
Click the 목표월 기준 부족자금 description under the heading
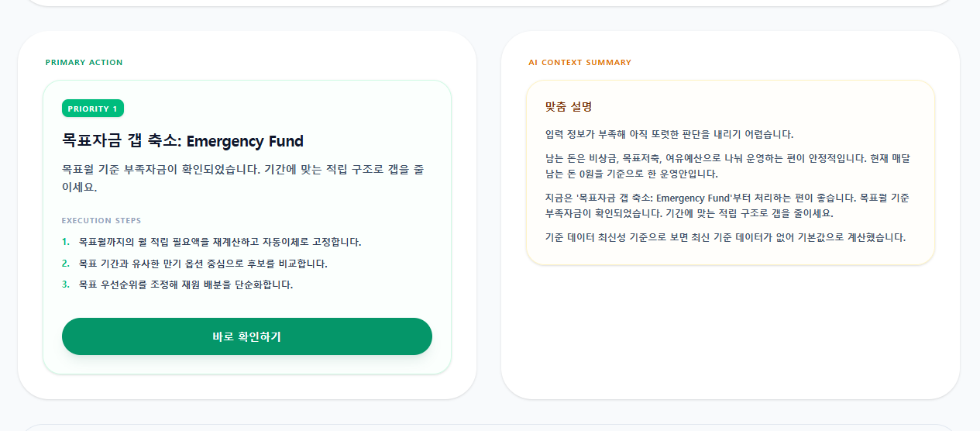click(242, 178)
